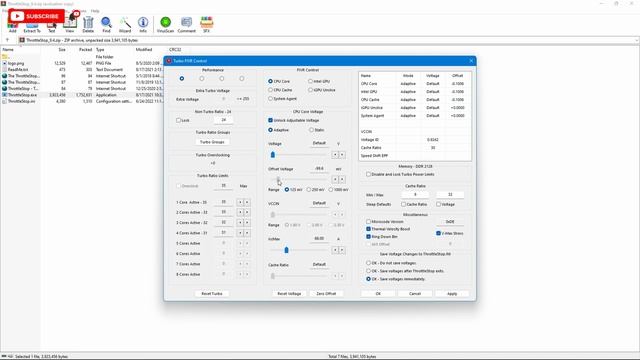Check the Cache Ratio sleep default box
Viewport: 640px width, 360px height.
tap(403, 204)
